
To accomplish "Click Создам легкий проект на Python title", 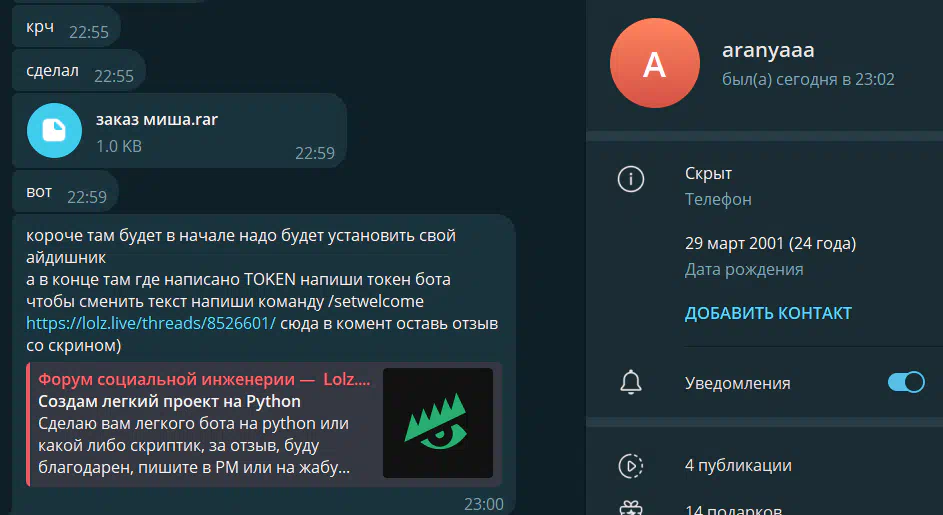I will (x=170, y=401).
